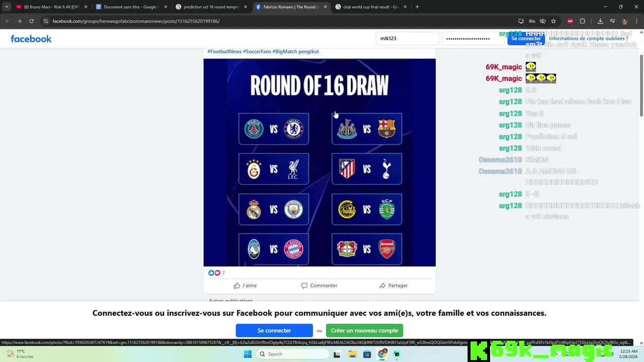Close the Bruno Mars tab
Viewport: 644px width, 362px height.
[86, 7]
